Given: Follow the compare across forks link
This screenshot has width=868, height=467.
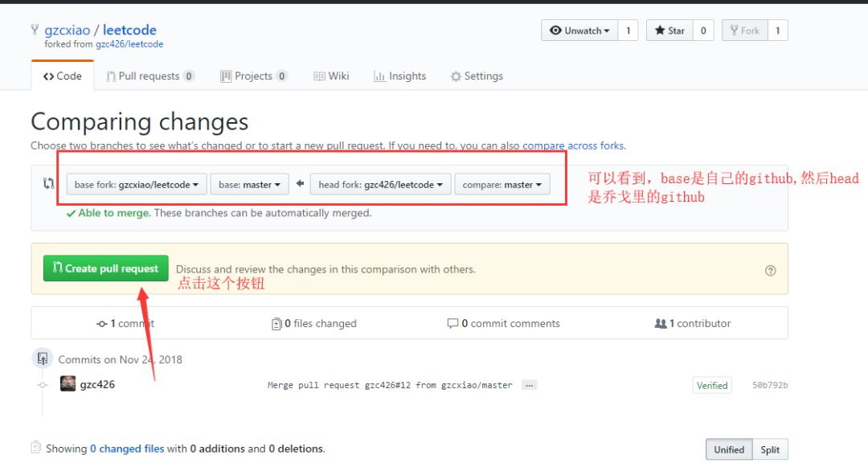Looking at the screenshot, I should 574,145.
